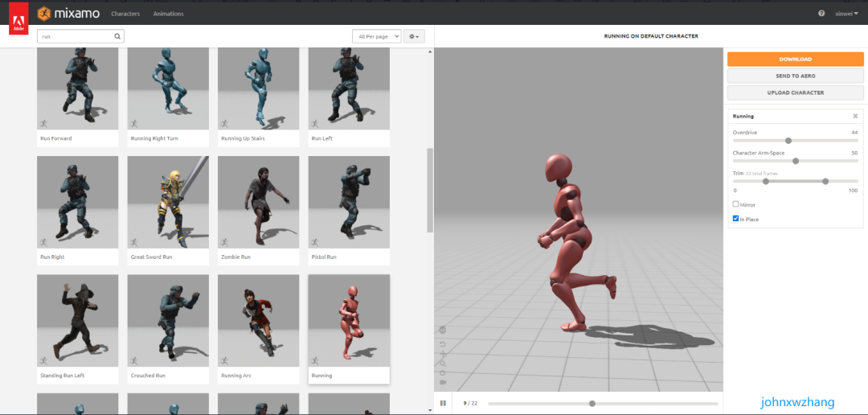Click Upload Character button
This screenshot has height=415, width=868.
click(796, 92)
